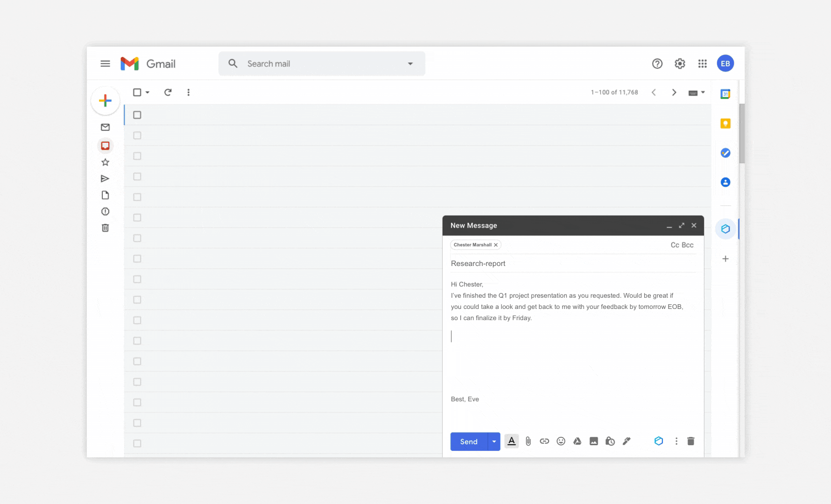
Task: Toggle formatting options in compose toolbar
Action: [512, 441]
